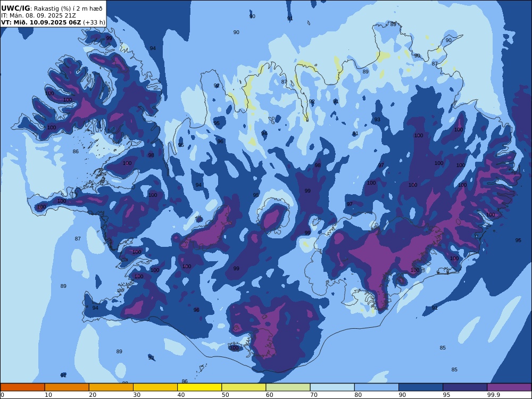Pick the 20–30 legend color swatch
Screen dimensions: 532x399
(x=111, y=387)
